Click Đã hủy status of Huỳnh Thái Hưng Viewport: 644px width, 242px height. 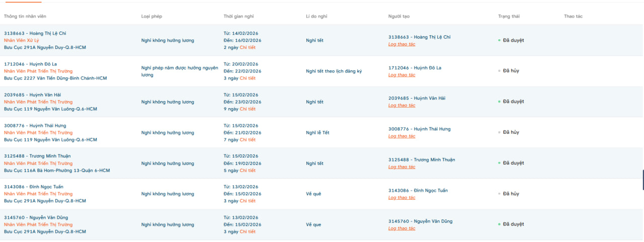pos(511,132)
